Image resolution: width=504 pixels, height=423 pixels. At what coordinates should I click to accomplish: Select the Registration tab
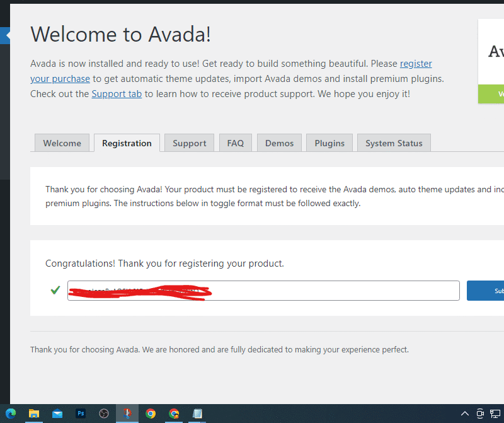click(127, 143)
